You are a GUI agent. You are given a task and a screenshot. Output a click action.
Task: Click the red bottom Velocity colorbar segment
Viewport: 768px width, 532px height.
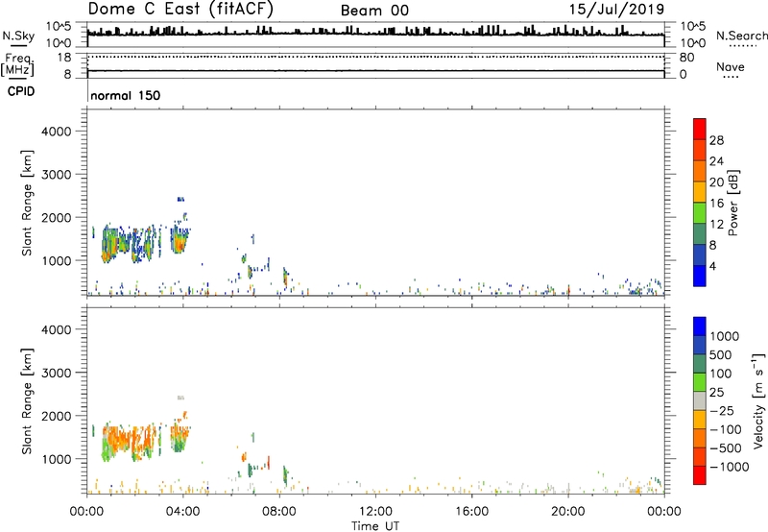(700, 475)
